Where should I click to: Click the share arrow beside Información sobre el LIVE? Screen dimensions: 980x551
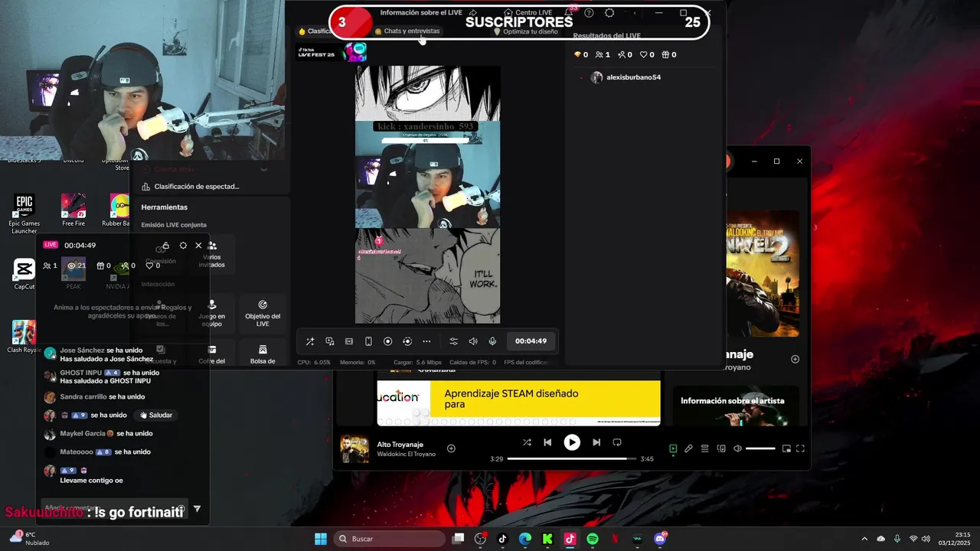click(473, 12)
